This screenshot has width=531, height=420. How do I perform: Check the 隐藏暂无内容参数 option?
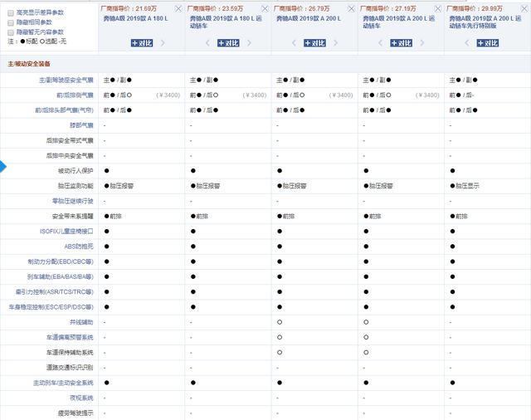click(11, 32)
